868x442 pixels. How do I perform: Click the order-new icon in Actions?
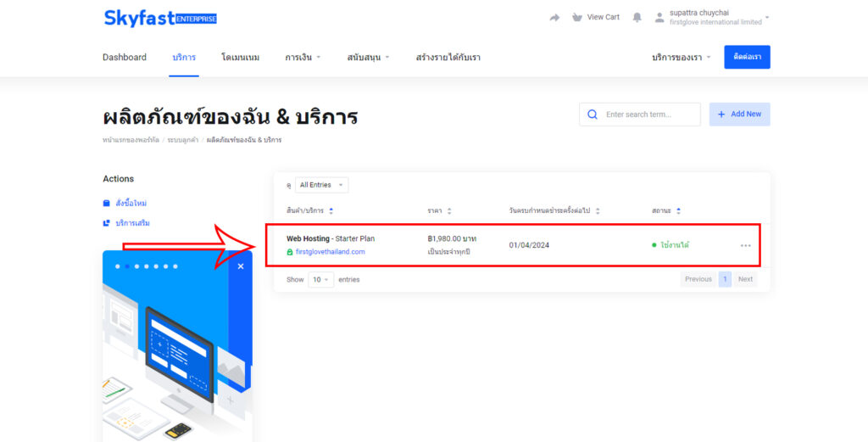pos(106,204)
